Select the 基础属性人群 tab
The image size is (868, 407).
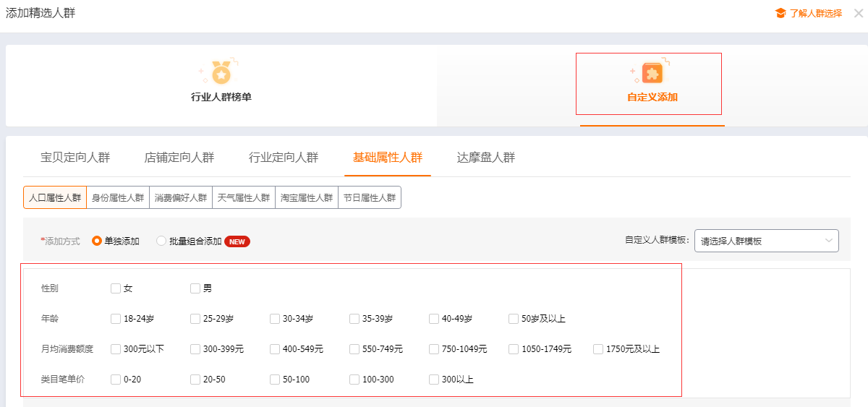tap(388, 158)
